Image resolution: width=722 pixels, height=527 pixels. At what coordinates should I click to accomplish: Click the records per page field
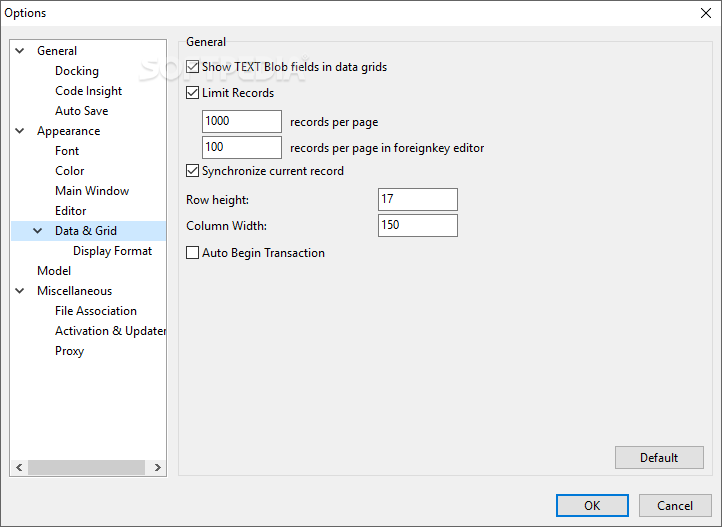242,121
